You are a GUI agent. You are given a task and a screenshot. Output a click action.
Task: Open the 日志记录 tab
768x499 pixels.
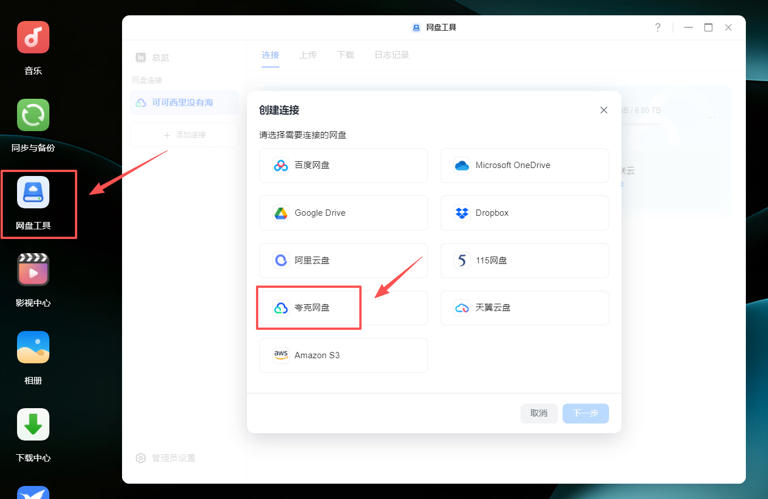(x=391, y=55)
